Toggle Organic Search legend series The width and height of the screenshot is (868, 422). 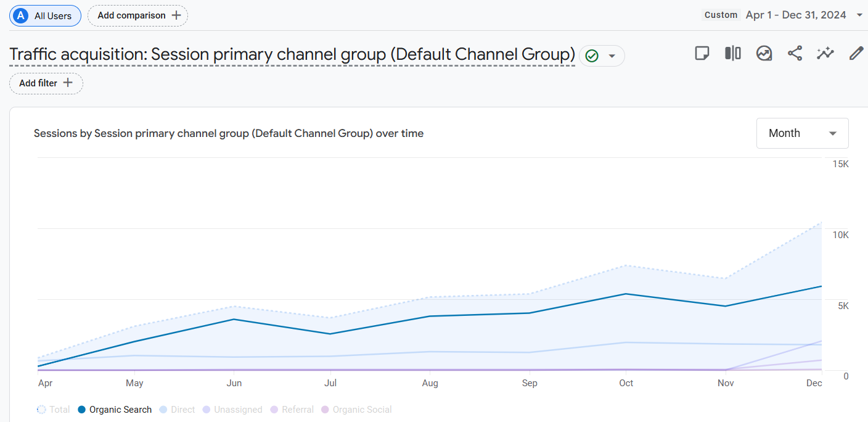115,410
